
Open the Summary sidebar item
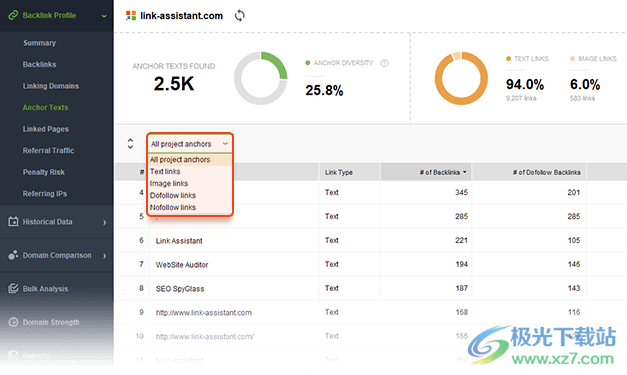[39, 43]
